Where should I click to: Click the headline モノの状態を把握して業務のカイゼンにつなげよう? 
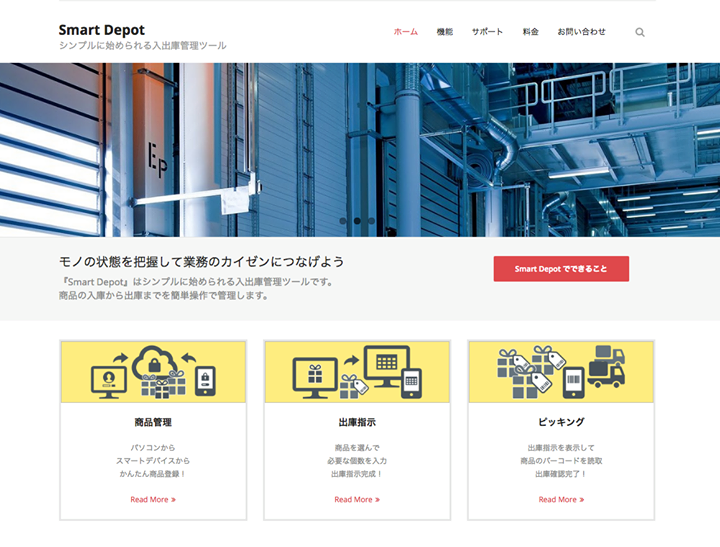click(x=202, y=262)
